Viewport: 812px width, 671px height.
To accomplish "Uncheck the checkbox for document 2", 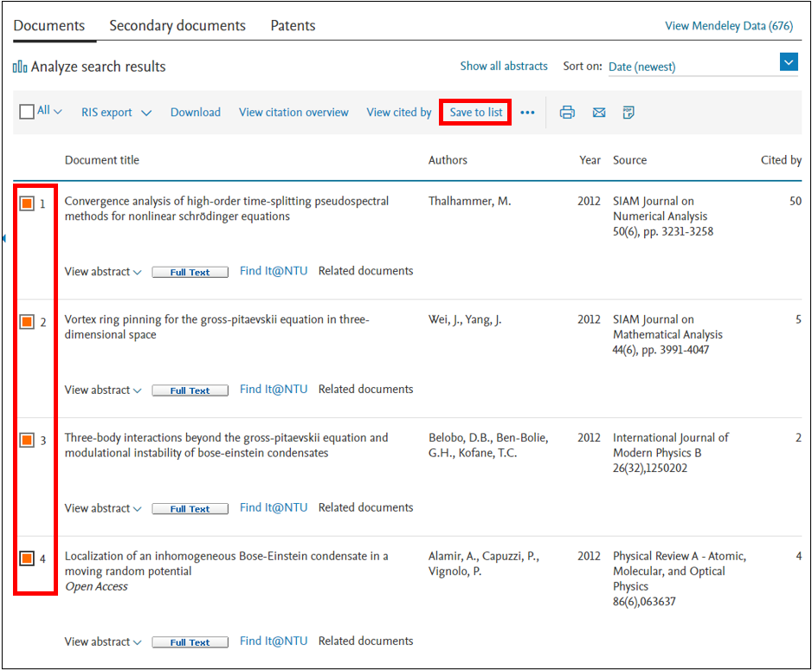I will [x=27, y=322].
